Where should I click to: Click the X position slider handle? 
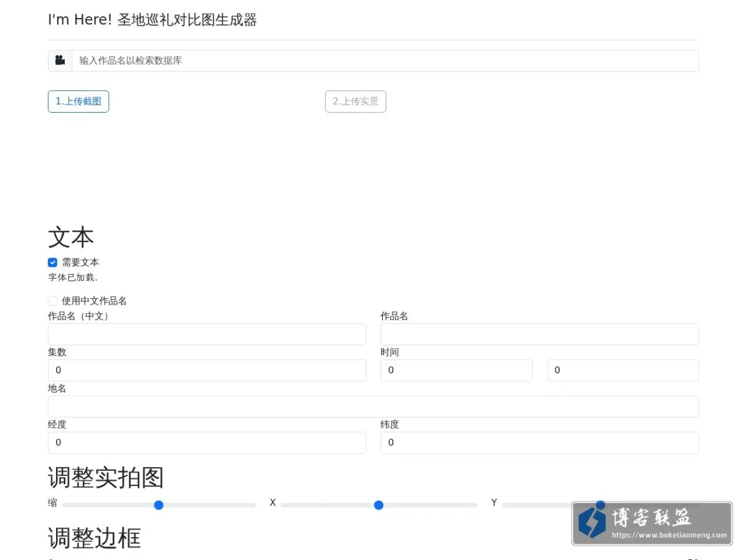(378, 505)
